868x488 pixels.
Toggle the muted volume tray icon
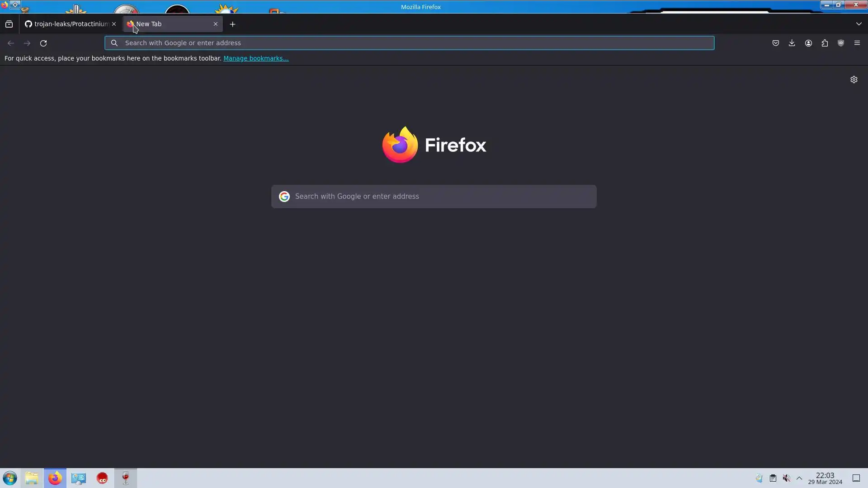tap(787, 478)
